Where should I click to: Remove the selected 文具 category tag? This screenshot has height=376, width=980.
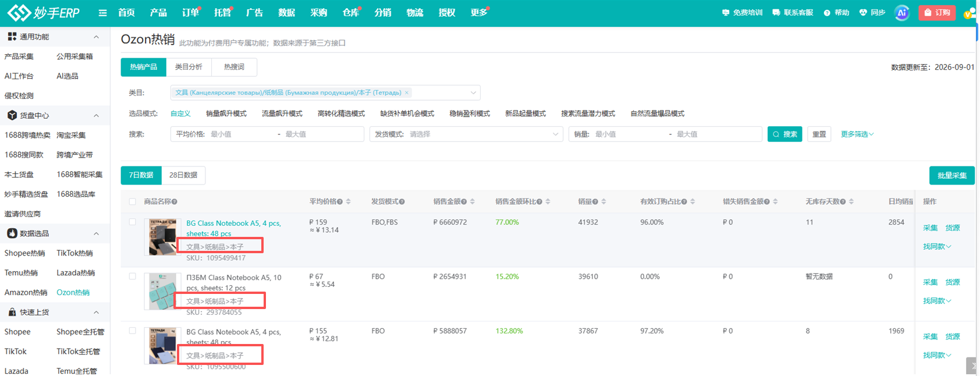click(x=407, y=93)
